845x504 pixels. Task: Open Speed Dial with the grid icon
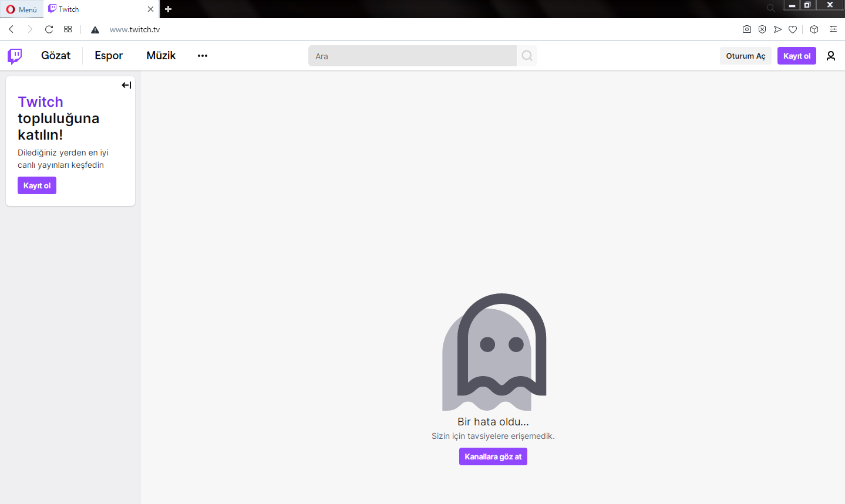click(x=68, y=29)
